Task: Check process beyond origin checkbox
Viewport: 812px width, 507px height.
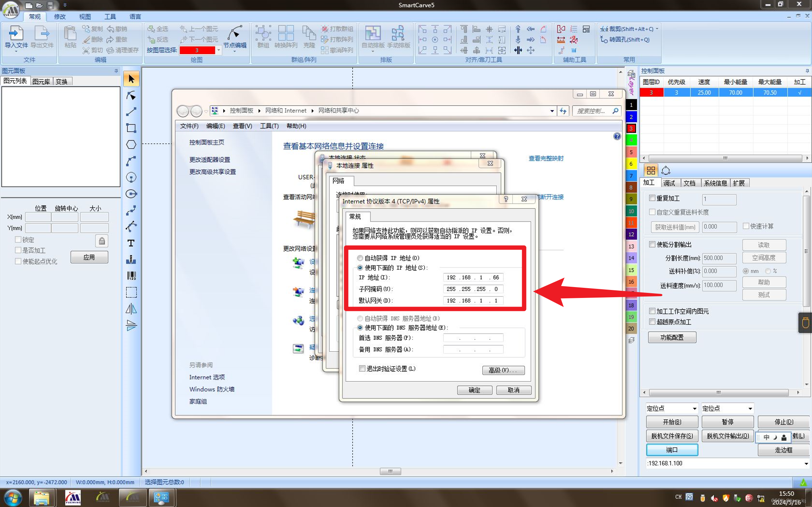Action: tap(652, 322)
